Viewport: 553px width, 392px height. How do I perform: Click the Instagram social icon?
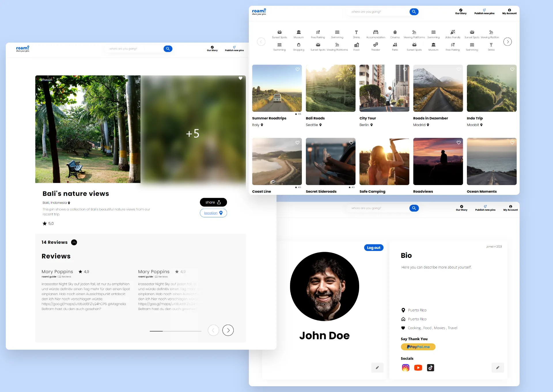pyautogui.click(x=406, y=368)
